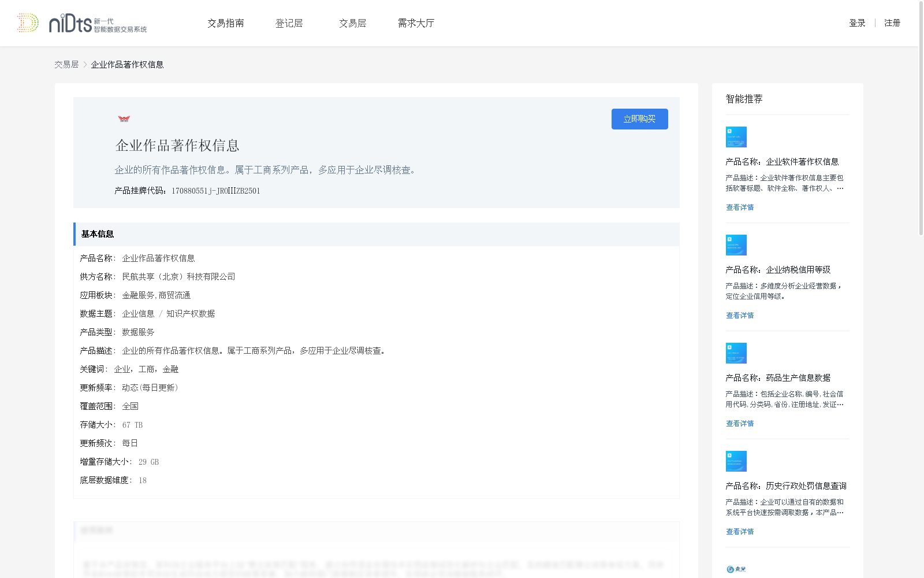View details of 历史行政处罚信息查询

pos(740,532)
